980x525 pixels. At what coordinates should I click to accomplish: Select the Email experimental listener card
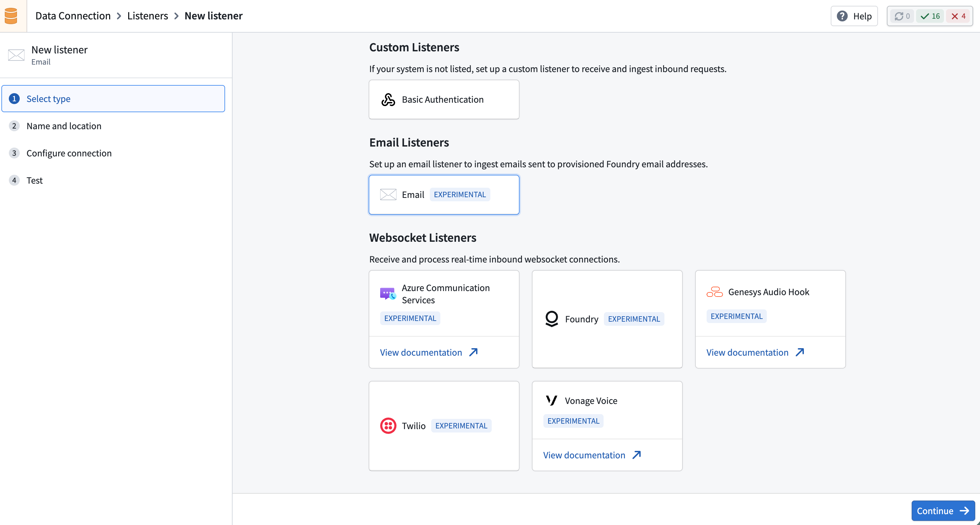pos(444,194)
